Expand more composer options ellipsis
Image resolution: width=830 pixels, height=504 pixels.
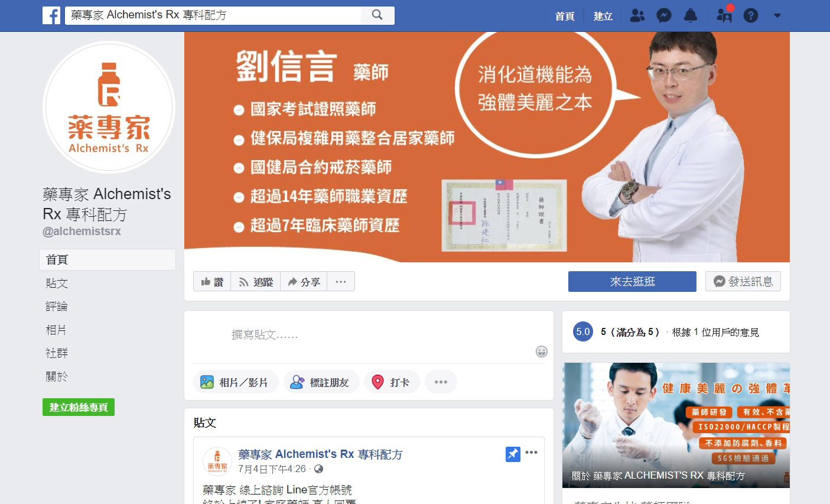point(441,382)
